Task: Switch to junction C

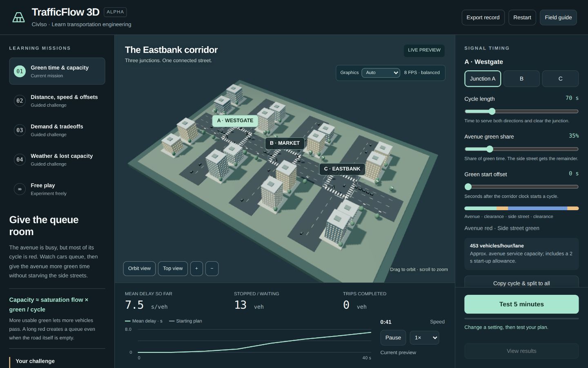Action: coord(560,79)
